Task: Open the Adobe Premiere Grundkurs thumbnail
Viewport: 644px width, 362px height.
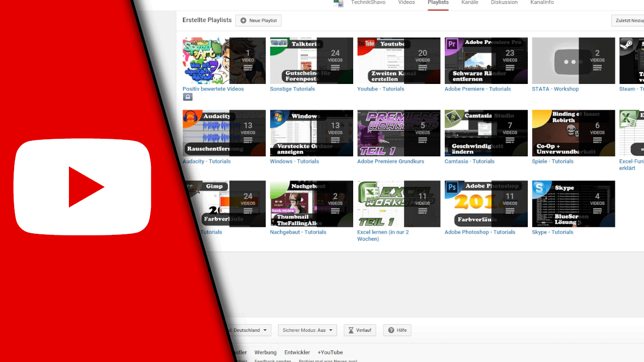Action: click(x=398, y=133)
